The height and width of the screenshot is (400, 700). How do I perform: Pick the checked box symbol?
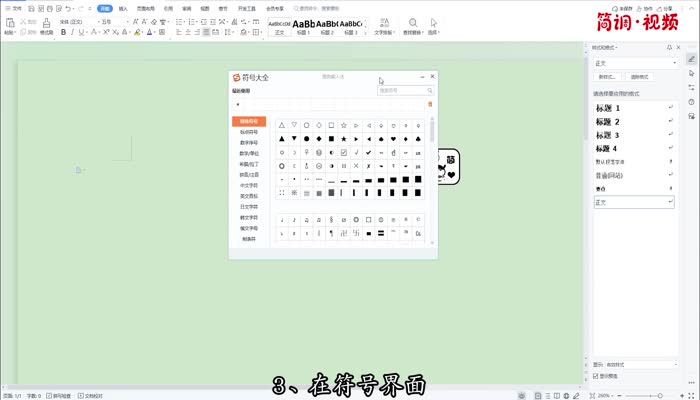click(343, 152)
